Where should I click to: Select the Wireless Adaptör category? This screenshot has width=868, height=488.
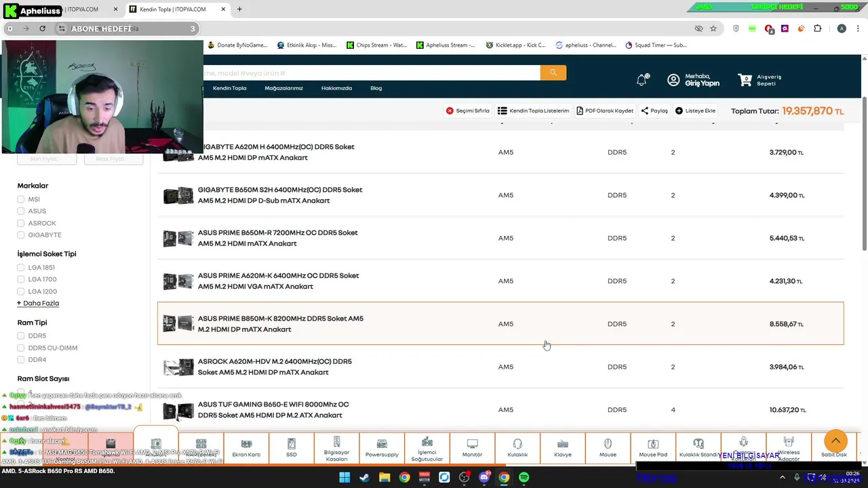(789, 448)
